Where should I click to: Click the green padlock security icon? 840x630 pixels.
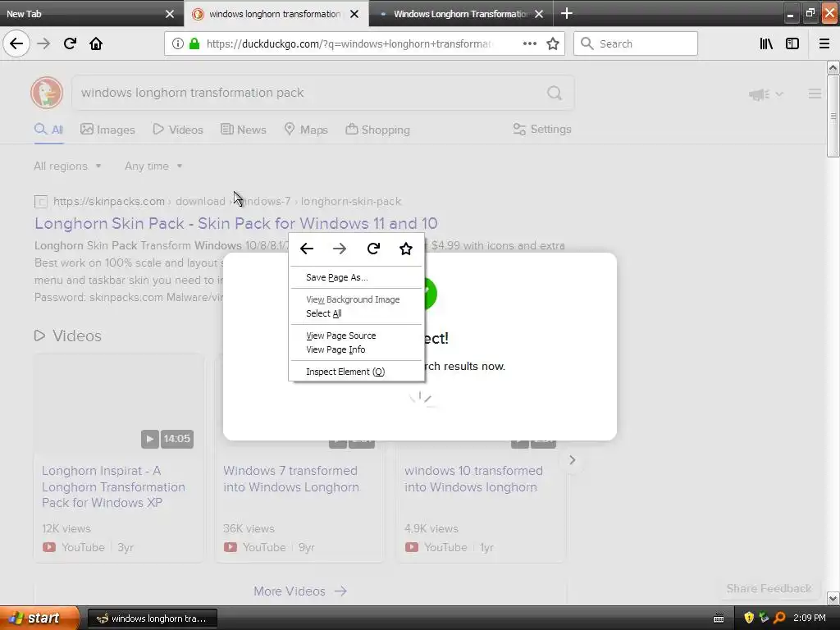tap(194, 43)
